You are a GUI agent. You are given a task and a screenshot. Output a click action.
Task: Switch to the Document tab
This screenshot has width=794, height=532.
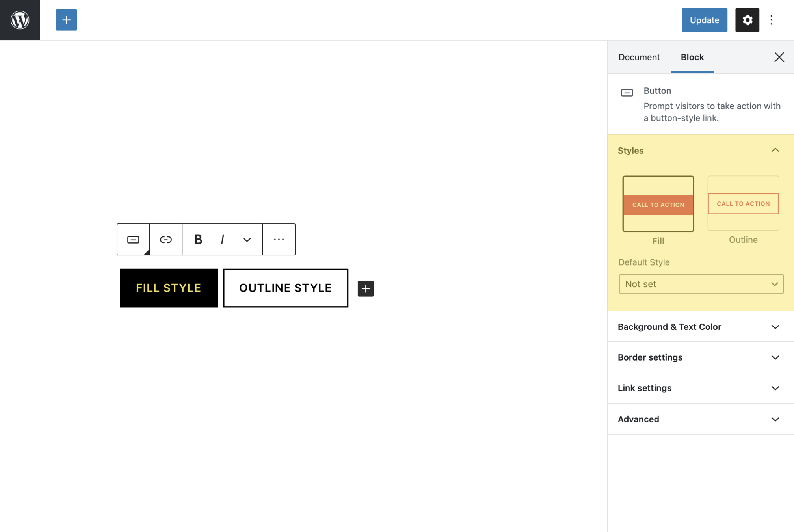click(639, 57)
